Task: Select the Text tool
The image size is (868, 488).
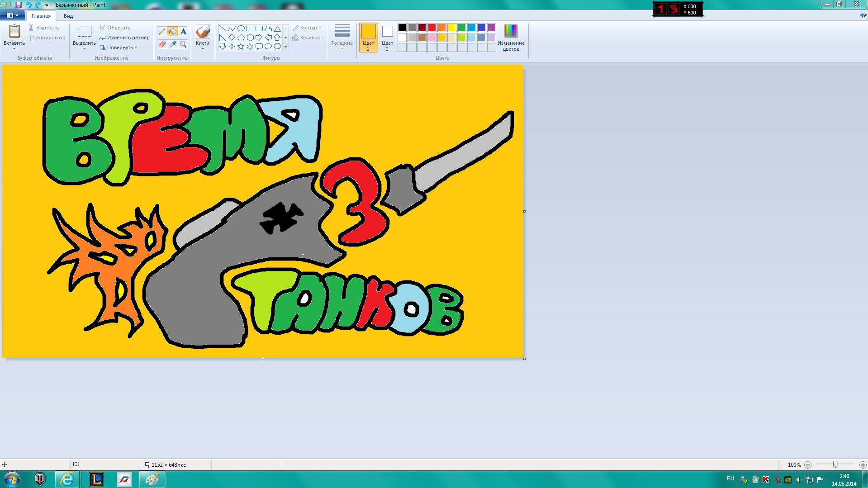Action: (x=183, y=31)
